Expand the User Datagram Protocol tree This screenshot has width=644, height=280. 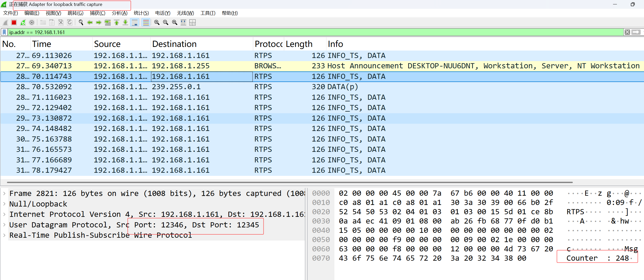click(4, 225)
